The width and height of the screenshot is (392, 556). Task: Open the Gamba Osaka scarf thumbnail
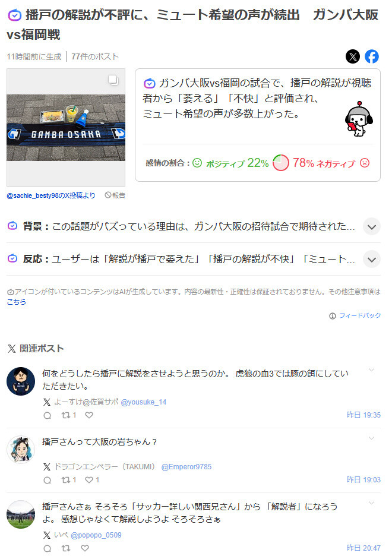66,128
